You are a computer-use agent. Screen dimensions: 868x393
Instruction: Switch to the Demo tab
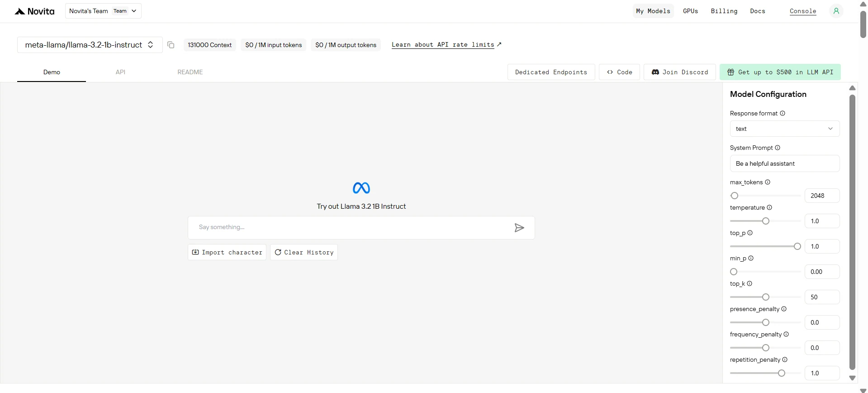click(x=52, y=72)
